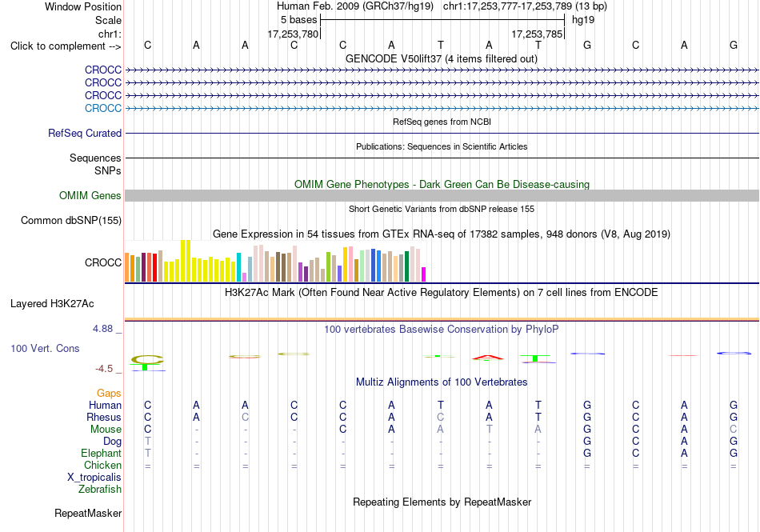Image resolution: width=760 pixels, height=532 pixels.
Task: Select the Dog species row label
Action: click(113, 442)
